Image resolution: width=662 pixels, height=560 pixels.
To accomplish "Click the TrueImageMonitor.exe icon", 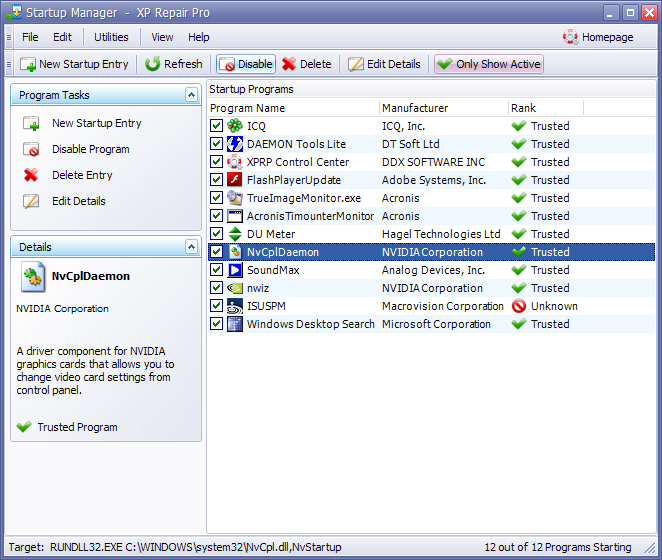I will (x=235, y=198).
